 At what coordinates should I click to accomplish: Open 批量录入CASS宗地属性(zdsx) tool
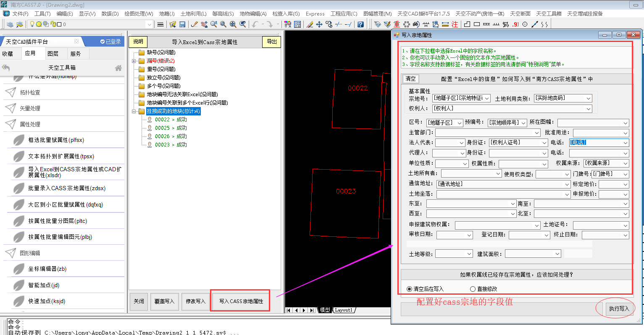click(67, 188)
